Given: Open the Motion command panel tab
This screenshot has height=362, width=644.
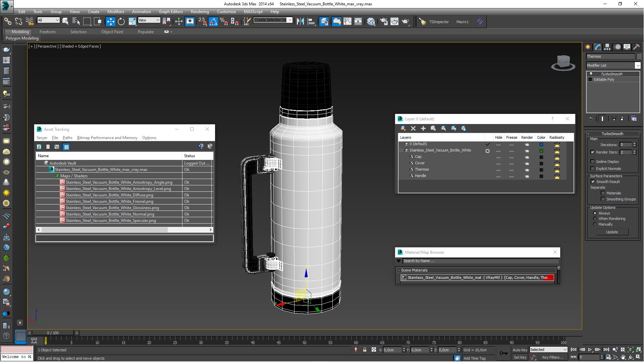Looking at the screenshot, I should point(617,47).
